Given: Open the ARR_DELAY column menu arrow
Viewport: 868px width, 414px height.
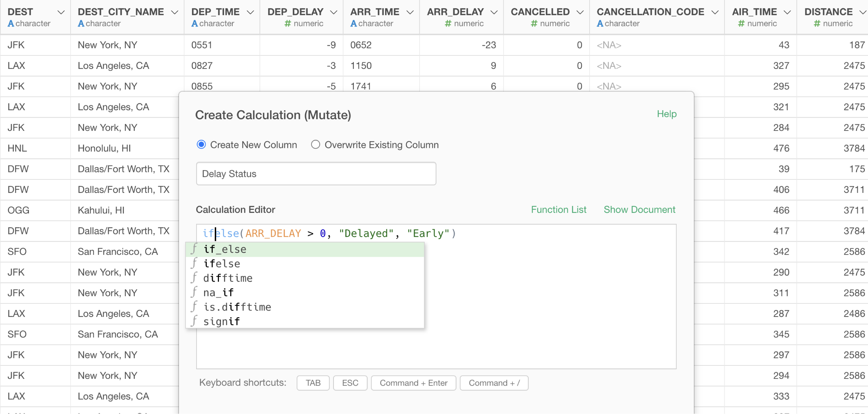Looking at the screenshot, I should [x=494, y=12].
